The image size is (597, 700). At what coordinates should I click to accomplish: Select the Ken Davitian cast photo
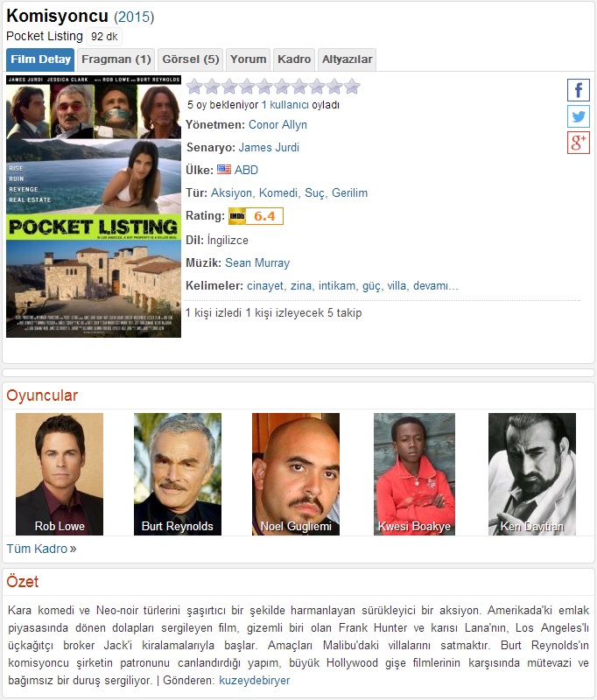[x=532, y=474]
